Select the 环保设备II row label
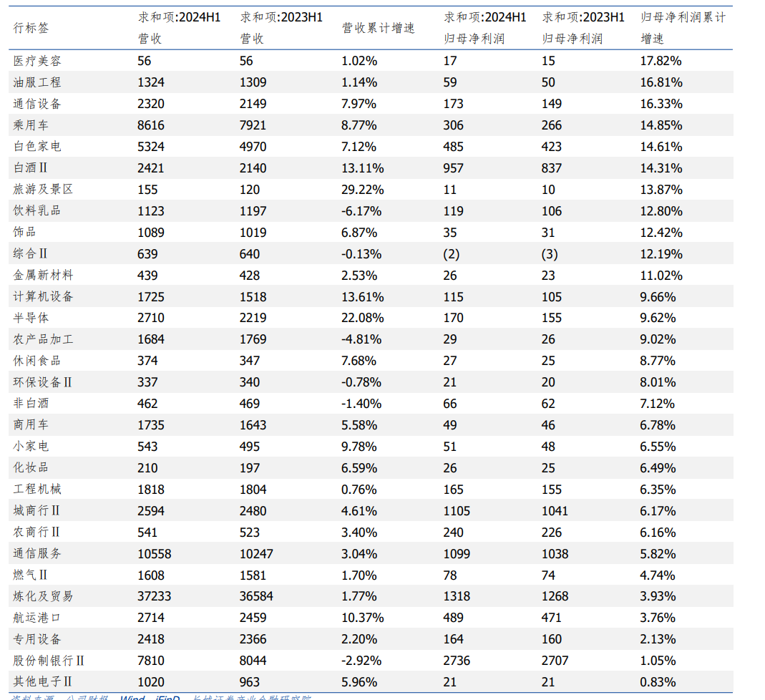This screenshot has width=765, height=700. coord(42,382)
